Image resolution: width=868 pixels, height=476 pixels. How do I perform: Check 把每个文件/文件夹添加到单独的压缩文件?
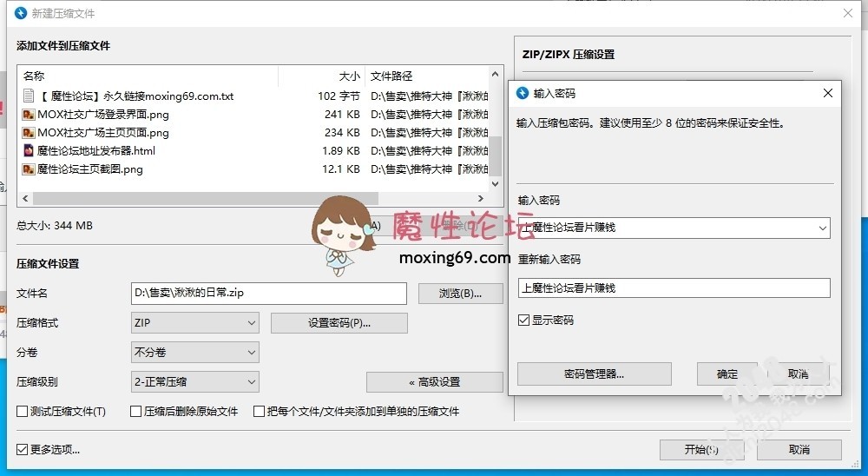[259, 411]
